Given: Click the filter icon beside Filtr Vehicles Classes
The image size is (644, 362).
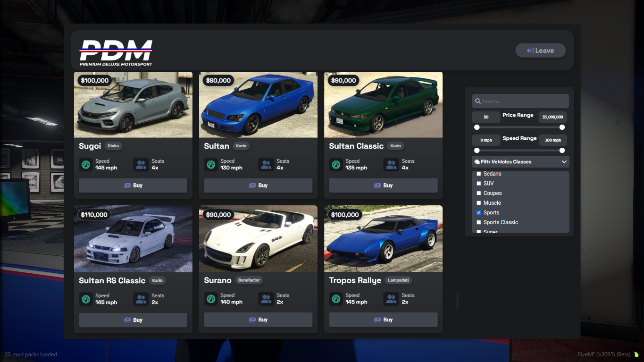Looking at the screenshot, I should [477, 161].
